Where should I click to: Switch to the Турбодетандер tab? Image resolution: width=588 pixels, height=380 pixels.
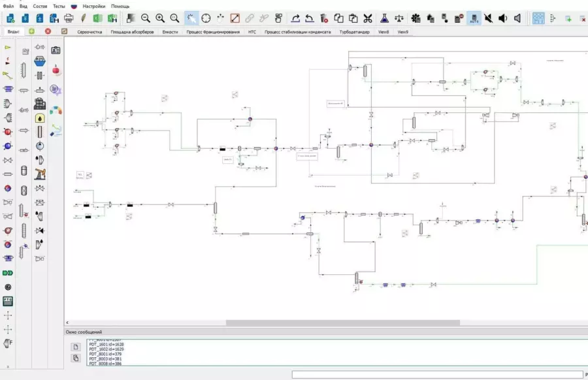click(354, 32)
